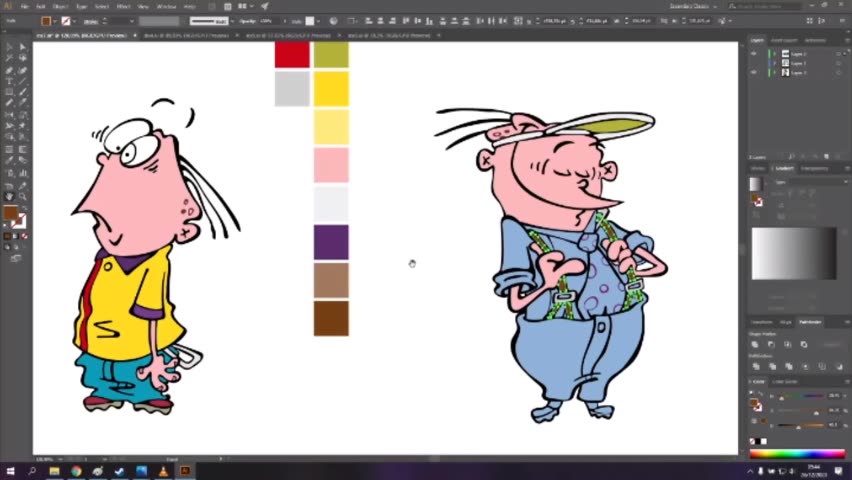
Task: Expand the top layer disclosure triangle
Action: 776,54
